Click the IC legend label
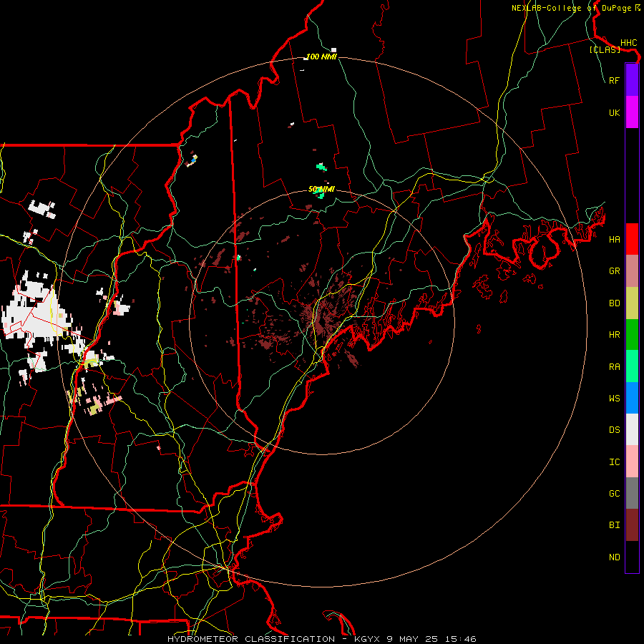Image resolution: width=644 pixels, height=644 pixels. (x=614, y=462)
